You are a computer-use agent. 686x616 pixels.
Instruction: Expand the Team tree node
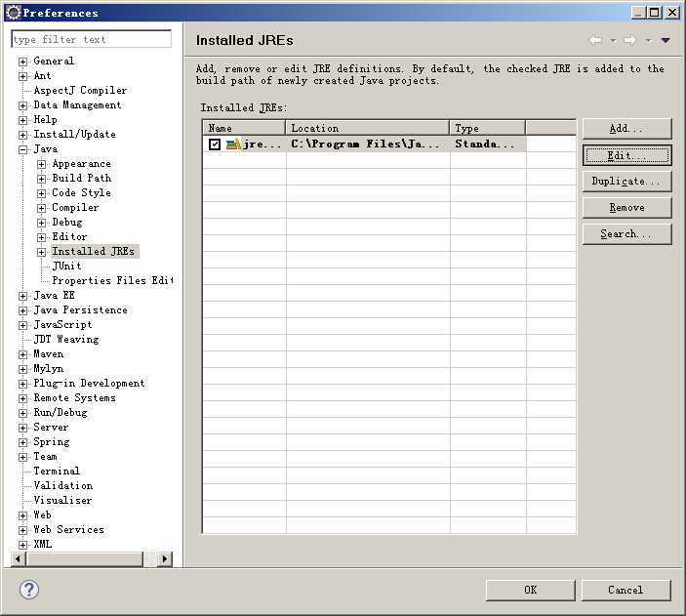(22, 457)
